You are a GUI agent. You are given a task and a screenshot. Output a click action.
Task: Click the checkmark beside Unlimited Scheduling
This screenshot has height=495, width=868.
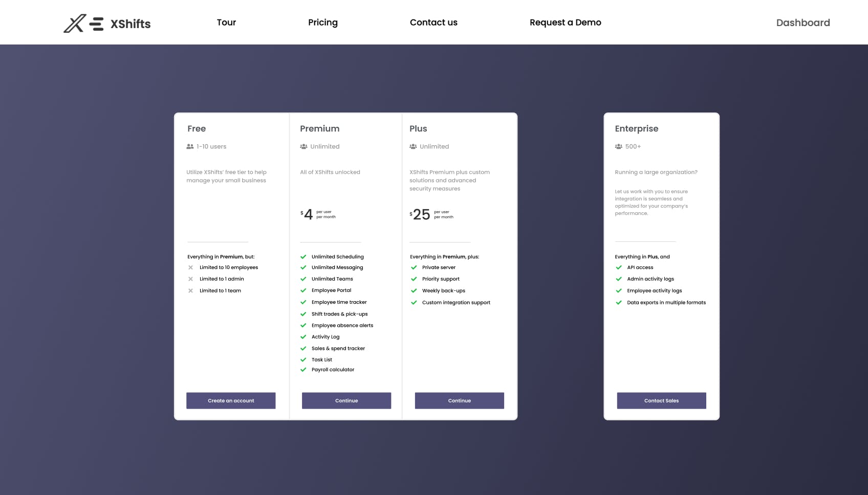[303, 257]
